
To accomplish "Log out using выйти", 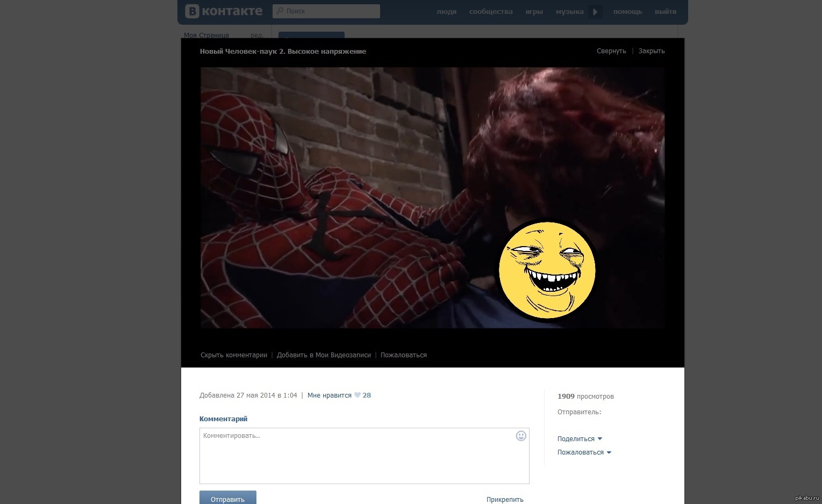I will click(665, 12).
